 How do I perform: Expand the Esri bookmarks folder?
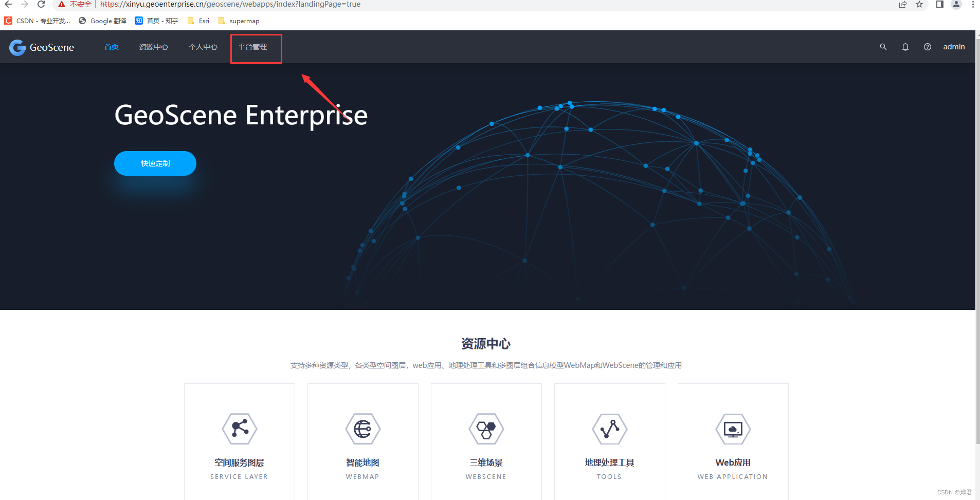198,21
